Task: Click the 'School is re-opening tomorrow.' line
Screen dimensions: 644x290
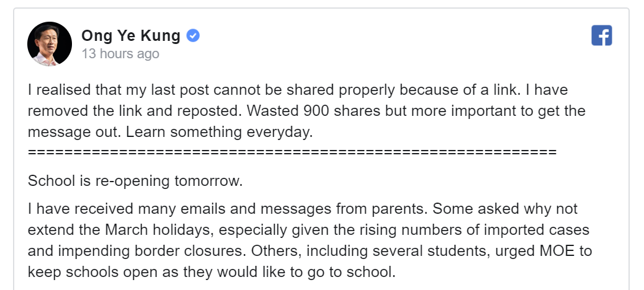Action: [x=135, y=182]
